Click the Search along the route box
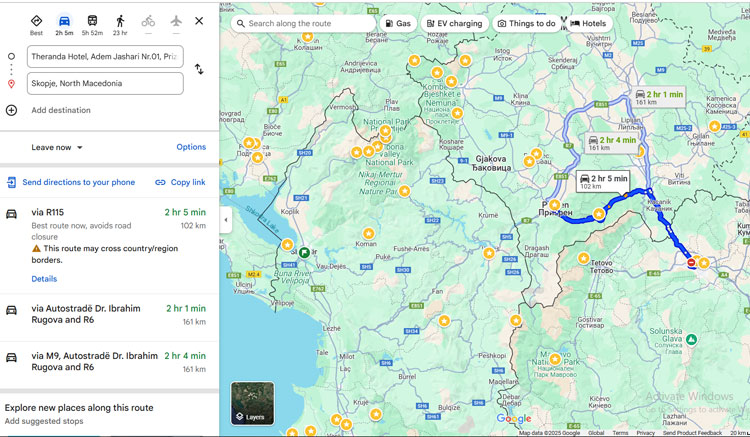 point(303,23)
